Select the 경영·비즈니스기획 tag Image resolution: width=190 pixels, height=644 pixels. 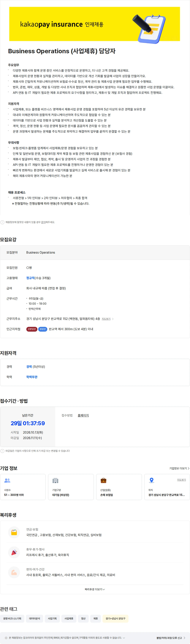point(12,618)
